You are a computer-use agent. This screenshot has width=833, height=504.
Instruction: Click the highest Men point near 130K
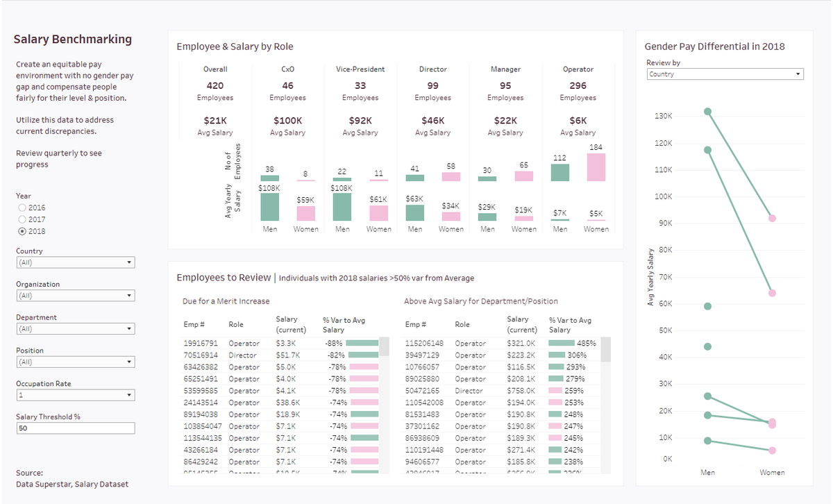pyautogui.click(x=707, y=111)
